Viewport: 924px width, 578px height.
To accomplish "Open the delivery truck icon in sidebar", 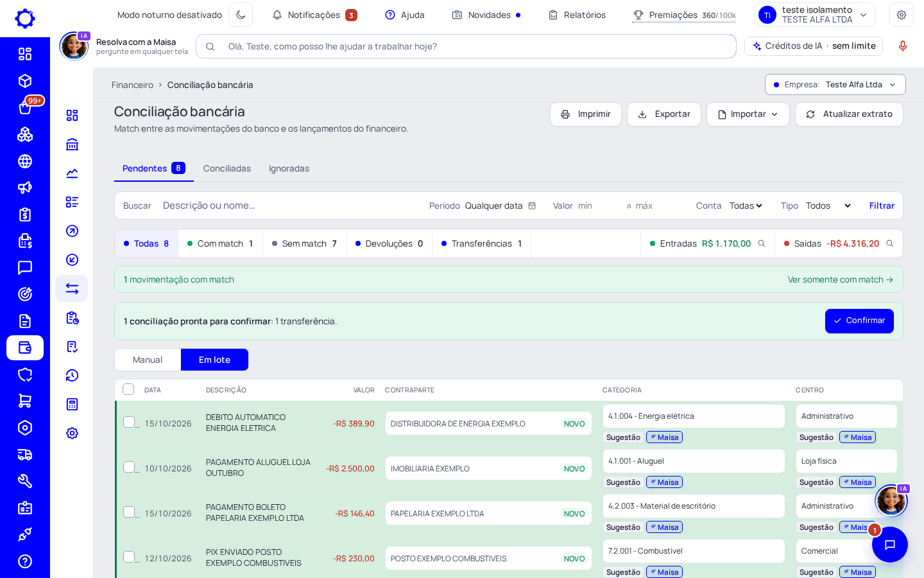I will coord(25,455).
